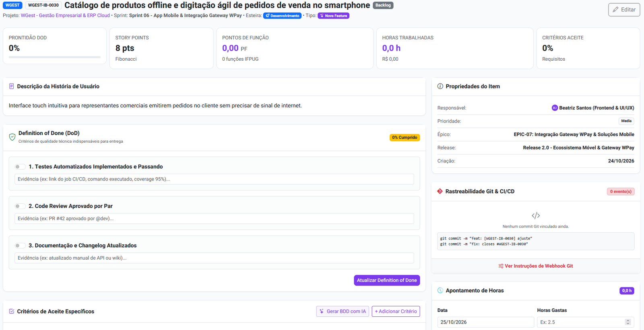
Task: Click the code brackets icon above Nenhum commit
Action: click(536, 215)
